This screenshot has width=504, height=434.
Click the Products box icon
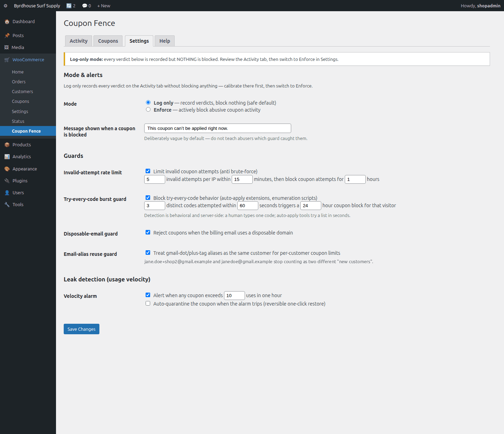coord(7,145)
